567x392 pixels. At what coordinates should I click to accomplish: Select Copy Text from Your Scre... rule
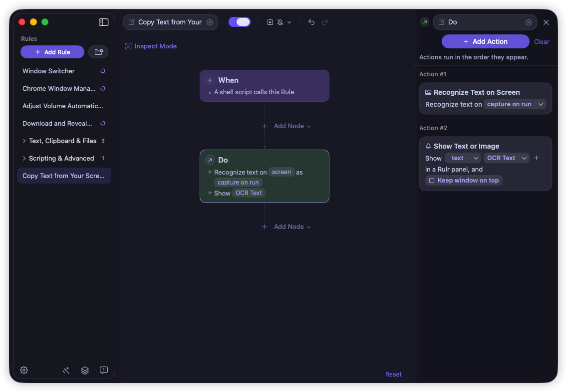pyautogui.click(x=64, y=176)
